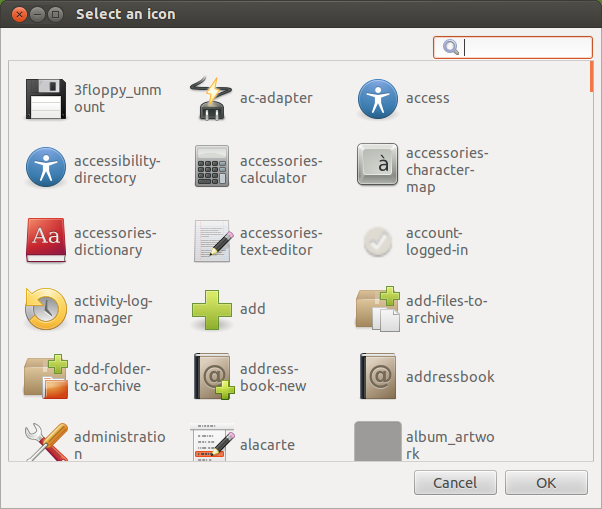This screenshot has height=509, width=602.
Task: Select the gray album_artwork icon
Action: click(x=378, y=441)
